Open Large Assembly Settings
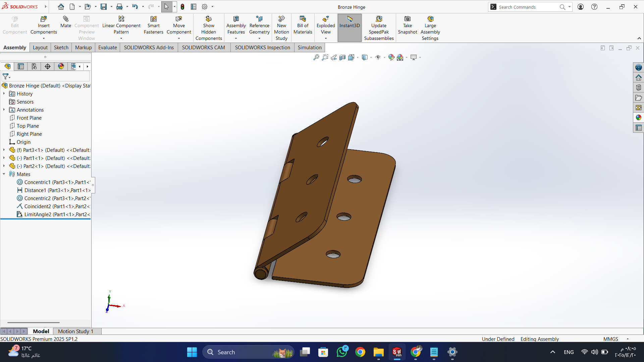 pos(430,28)
